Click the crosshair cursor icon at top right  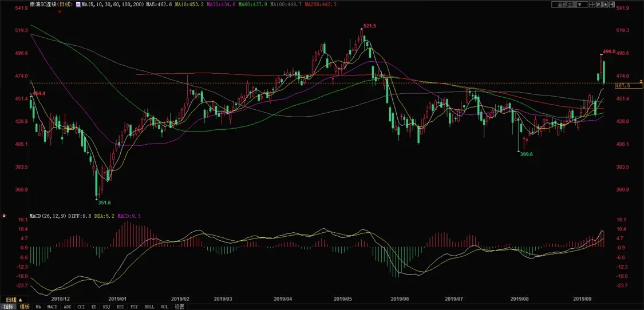point(592,5)
